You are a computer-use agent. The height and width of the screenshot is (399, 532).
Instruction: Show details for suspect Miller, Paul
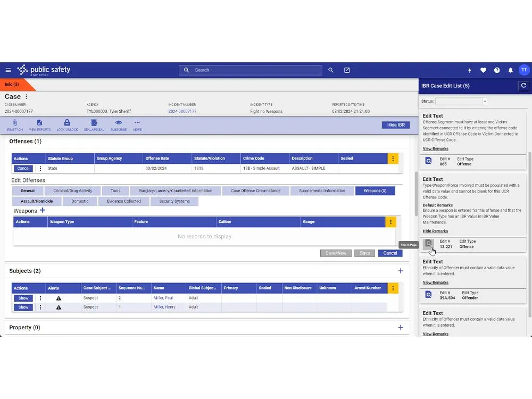pyautogui.click(x=23, y=298)
